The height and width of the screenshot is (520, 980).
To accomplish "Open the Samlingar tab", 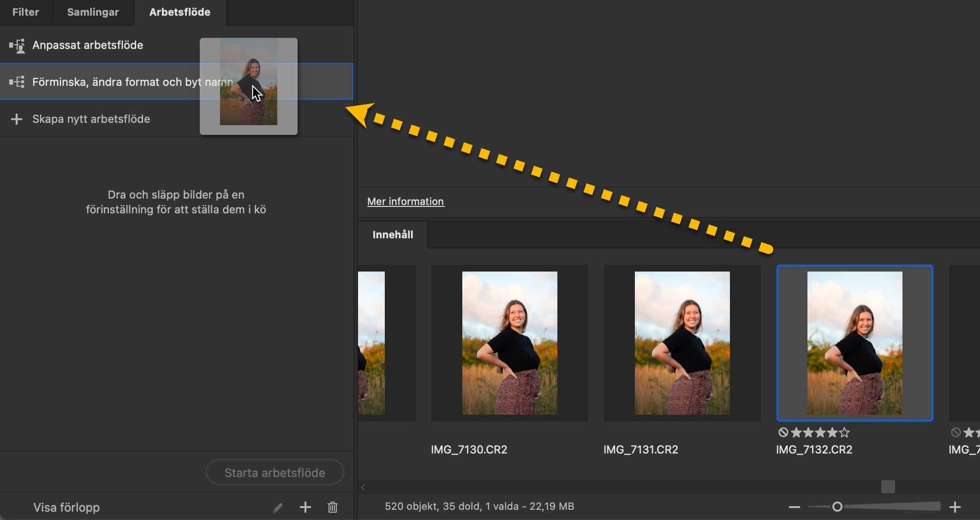I will click(x=93, y=12).
